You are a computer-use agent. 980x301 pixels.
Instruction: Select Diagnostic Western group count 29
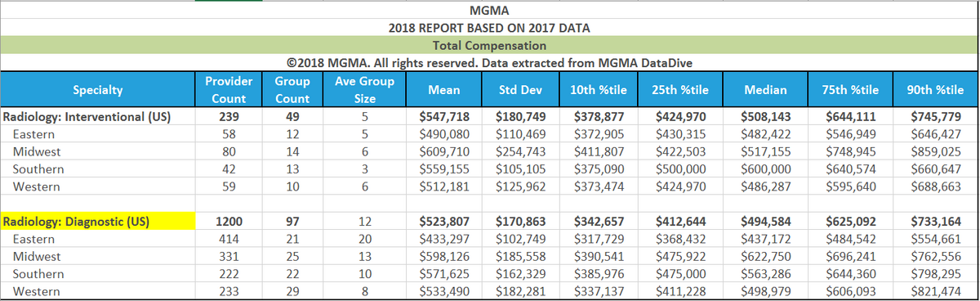click(292, 292)
